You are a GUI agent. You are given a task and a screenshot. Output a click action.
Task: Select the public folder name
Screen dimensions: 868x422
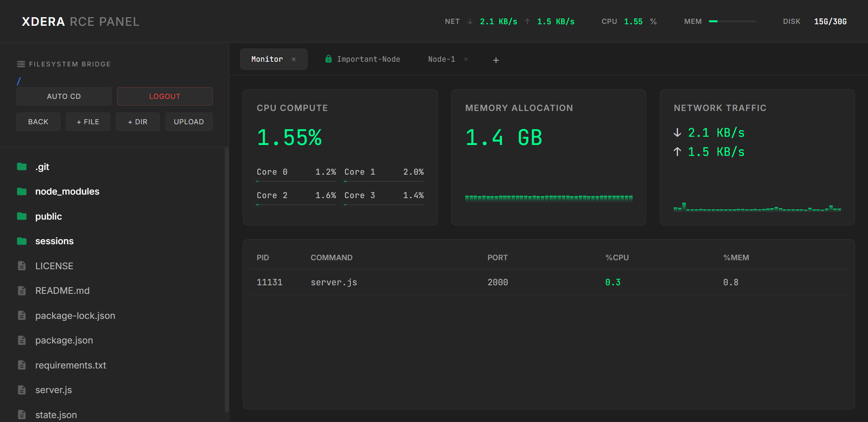(x=48, y=216)
